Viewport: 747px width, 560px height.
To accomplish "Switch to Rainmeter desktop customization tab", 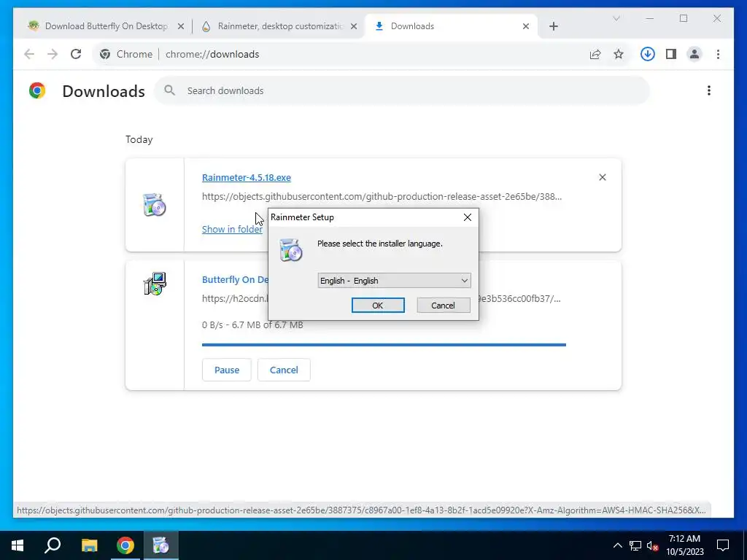I will click(x=280, y=26).
